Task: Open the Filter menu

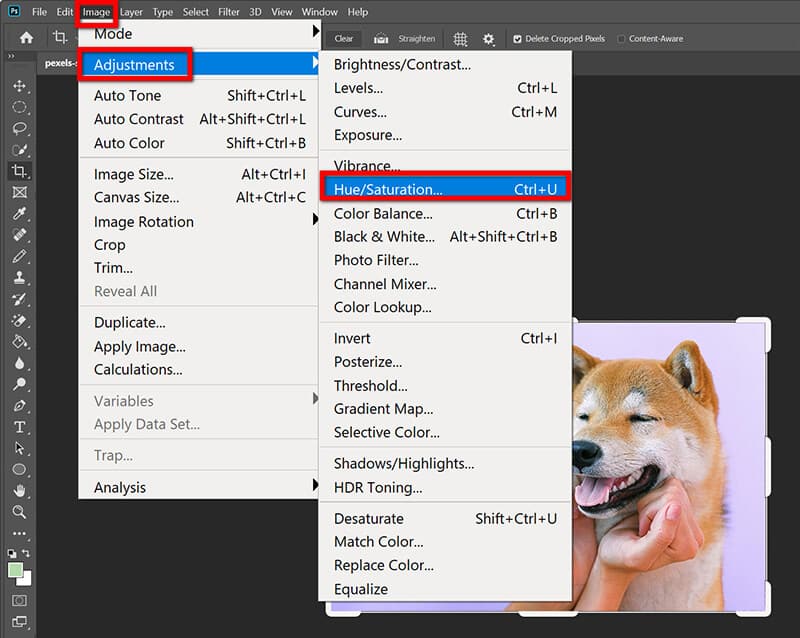Action: [229, 11]
